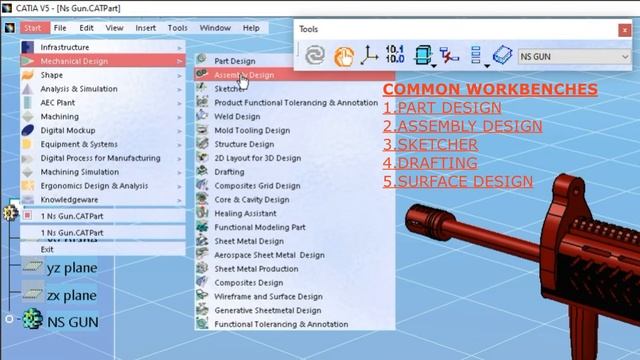Image resolution: width=640 pixels, height=360 pixels.
Task: Click the Ns Gun part root gear icon
Action: coord(10,213)
